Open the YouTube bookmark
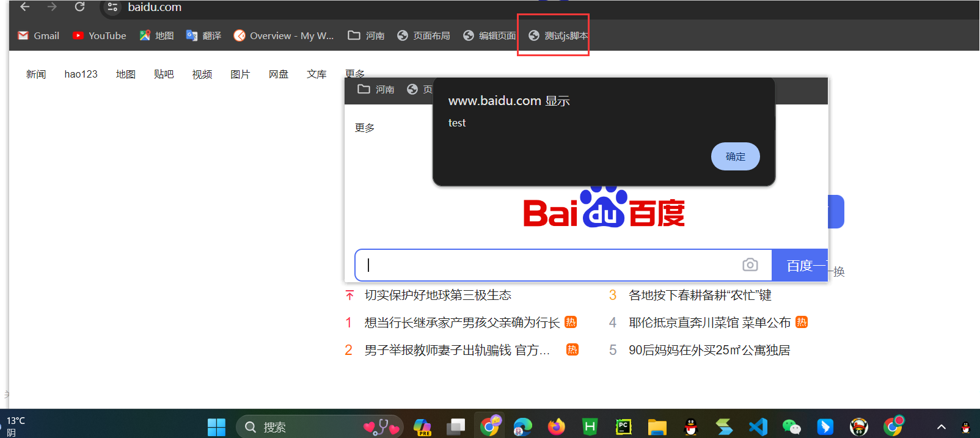Screen dimensions: 980x438 tap(99, 35)
